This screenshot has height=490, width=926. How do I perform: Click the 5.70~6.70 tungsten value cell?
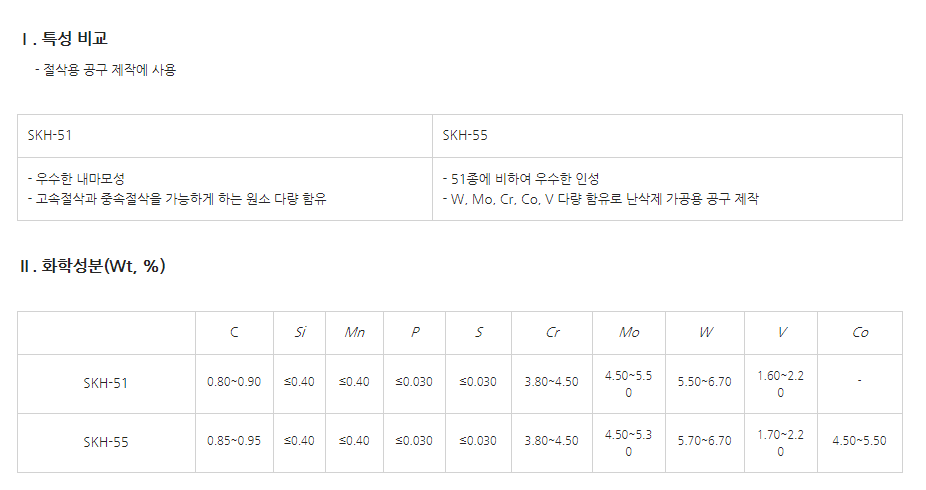click(x=705, y=441)
